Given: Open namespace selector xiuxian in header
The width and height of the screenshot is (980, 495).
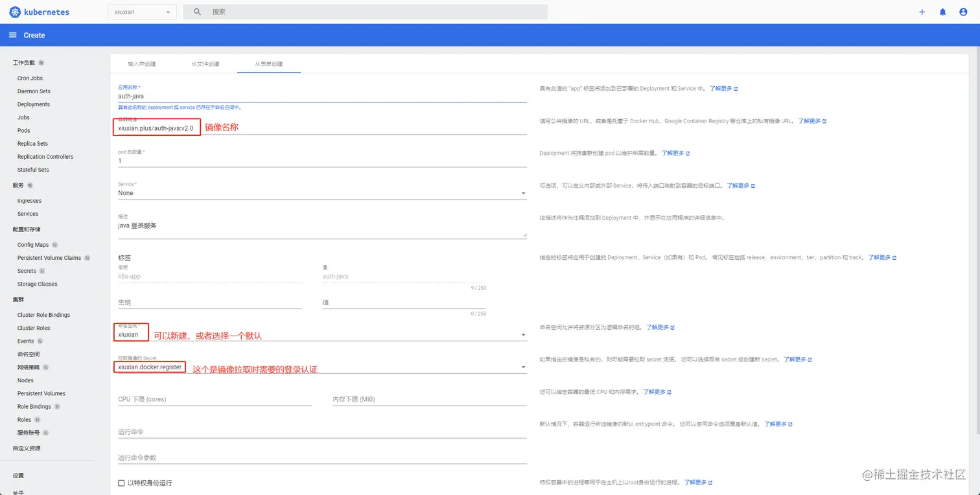Looking at the screenshot, I should [142, 12].
